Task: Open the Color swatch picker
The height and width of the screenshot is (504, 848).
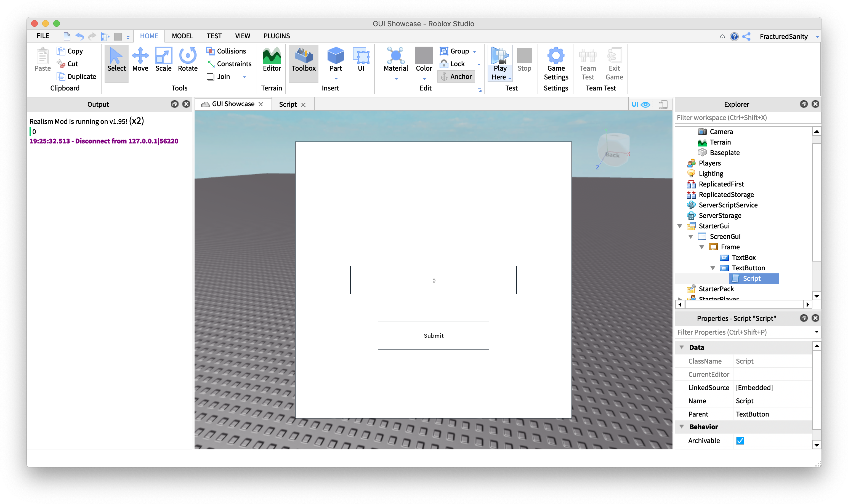Action: tap(423, 58)
